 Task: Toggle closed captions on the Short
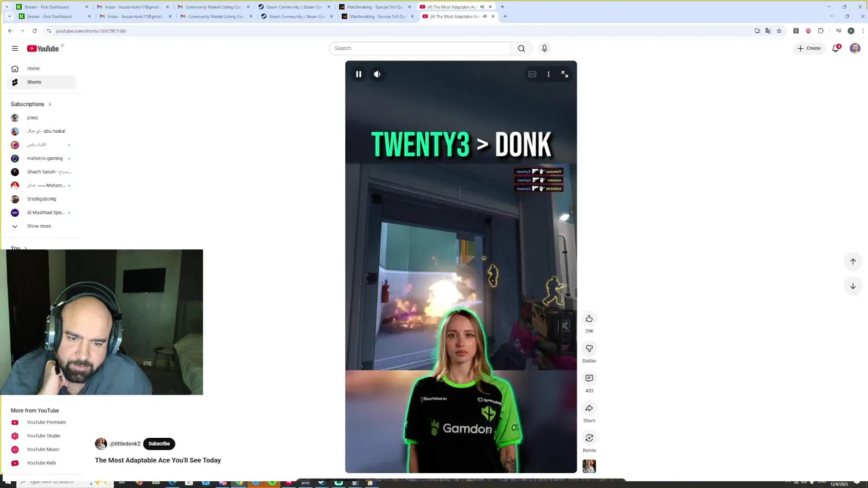(x=532, y=74)
